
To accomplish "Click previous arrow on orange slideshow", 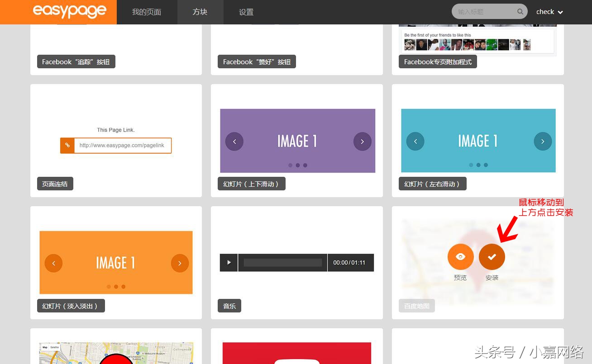I will 53,263.
